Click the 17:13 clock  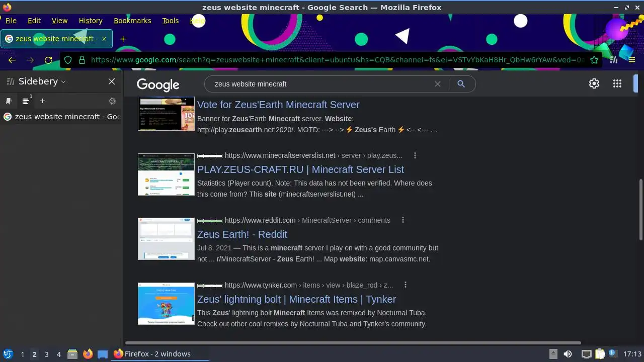632,354
